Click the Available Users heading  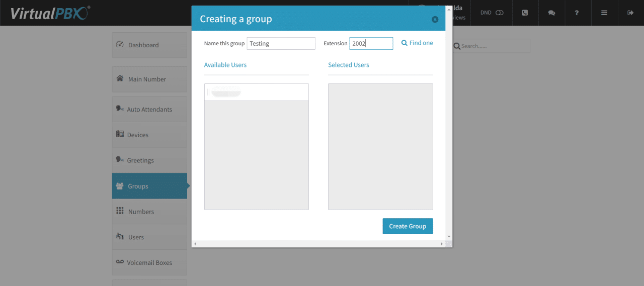[225, 65]
